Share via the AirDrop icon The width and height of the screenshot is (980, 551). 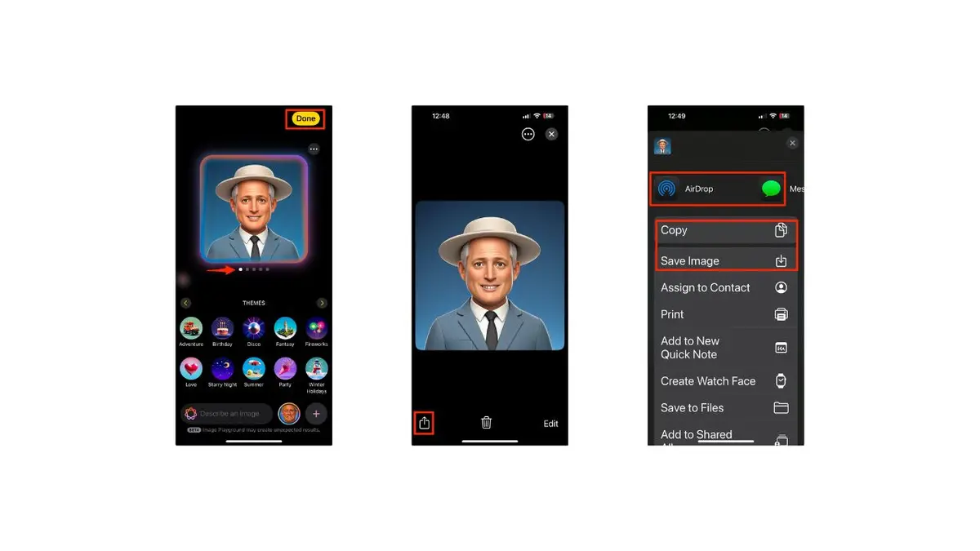pyautogui.click(x=666, y=189)
